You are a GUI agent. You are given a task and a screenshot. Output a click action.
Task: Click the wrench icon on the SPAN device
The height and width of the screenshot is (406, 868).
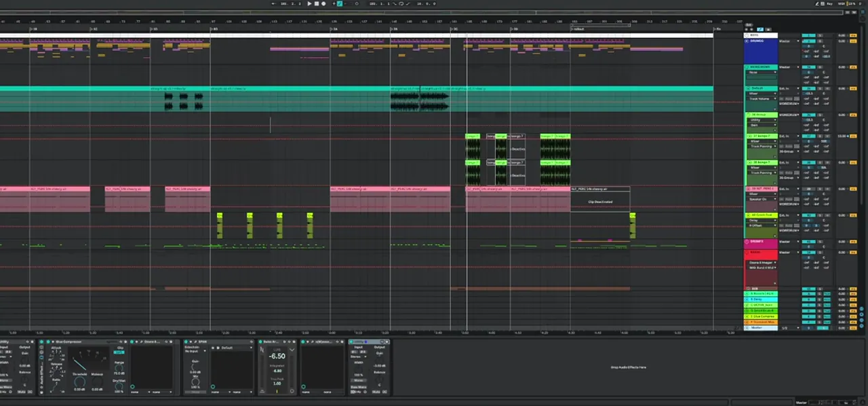pyautogui.click(x=195, y=342)
